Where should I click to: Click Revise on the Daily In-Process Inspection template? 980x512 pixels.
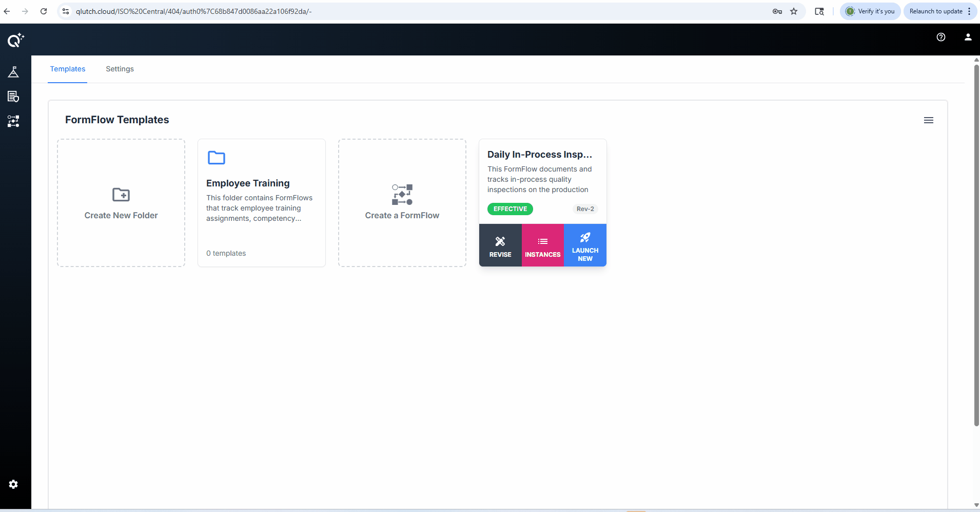pyautogui.click(x=500, y=245)
